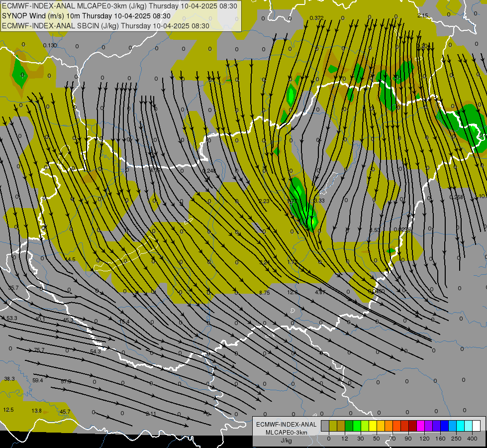The width and height of the screenshot is (487, 448).
Task: Select the pure blue legend swatch after 160
Action: [x=444, y=426]
